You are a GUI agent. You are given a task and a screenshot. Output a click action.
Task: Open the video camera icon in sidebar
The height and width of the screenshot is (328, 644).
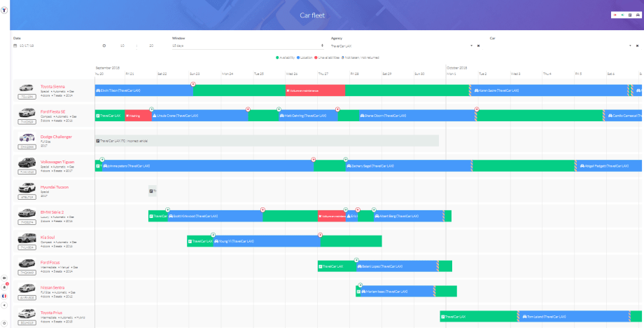click(x=4, y=278)
